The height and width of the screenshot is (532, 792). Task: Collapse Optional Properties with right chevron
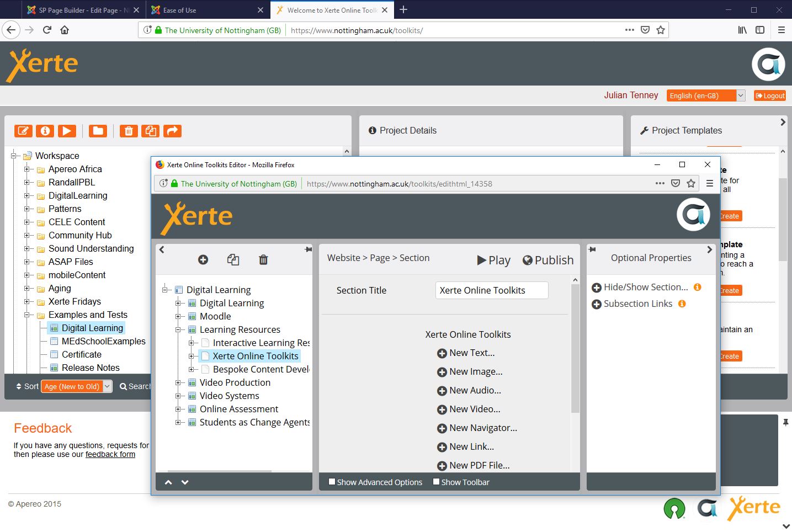(710, 249)
